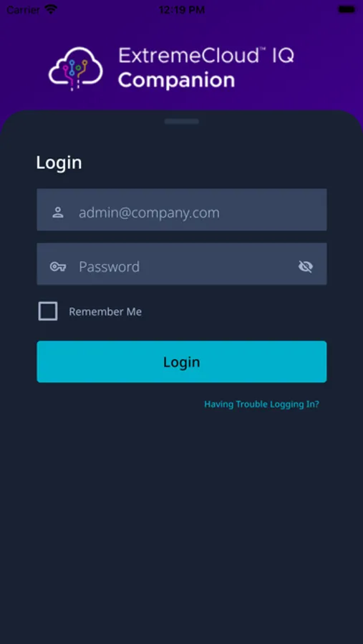Tap the ExtremeCloud cloud logo icon
The image size is (363, 644).
76,69
